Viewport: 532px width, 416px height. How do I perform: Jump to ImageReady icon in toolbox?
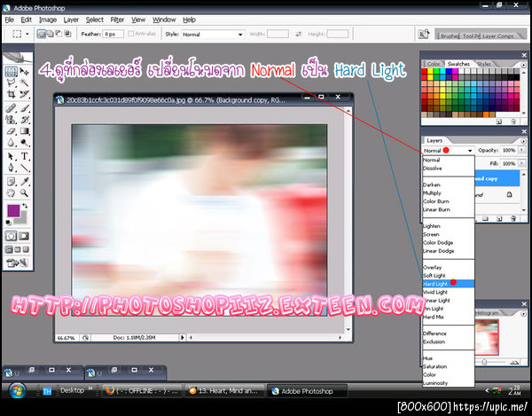coord(17,263)
